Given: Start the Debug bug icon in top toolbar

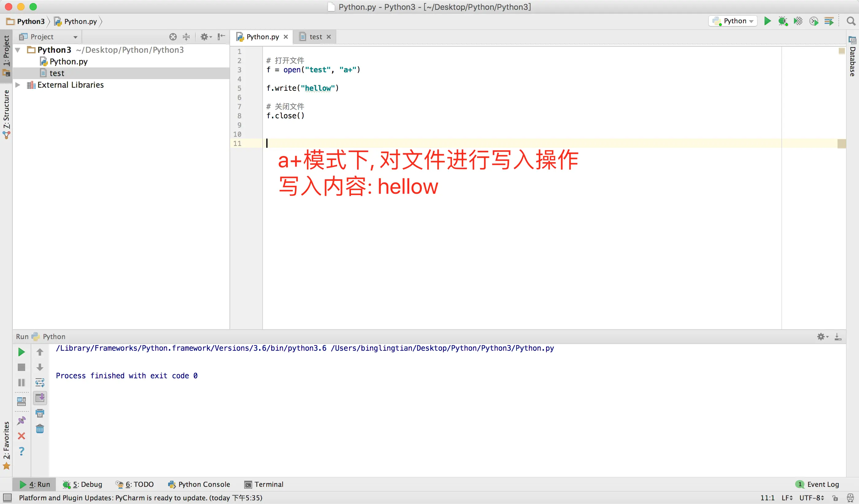Looking at the screenshot, I should (x=783, y=21).
